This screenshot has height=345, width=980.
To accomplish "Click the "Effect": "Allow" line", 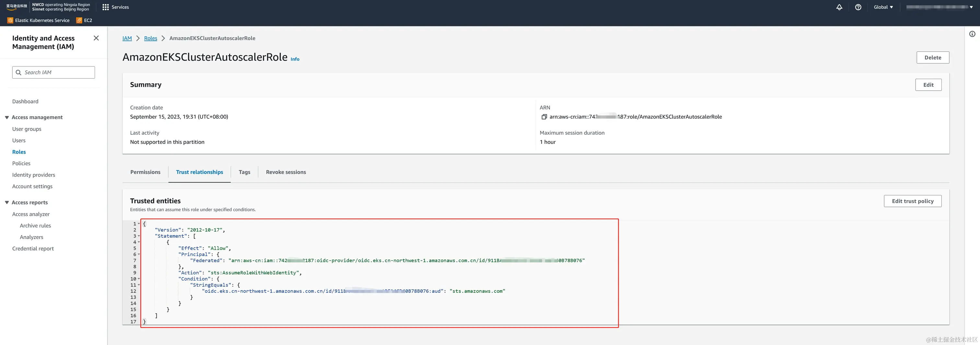I will pyautogui.click(x=204, y=248).
